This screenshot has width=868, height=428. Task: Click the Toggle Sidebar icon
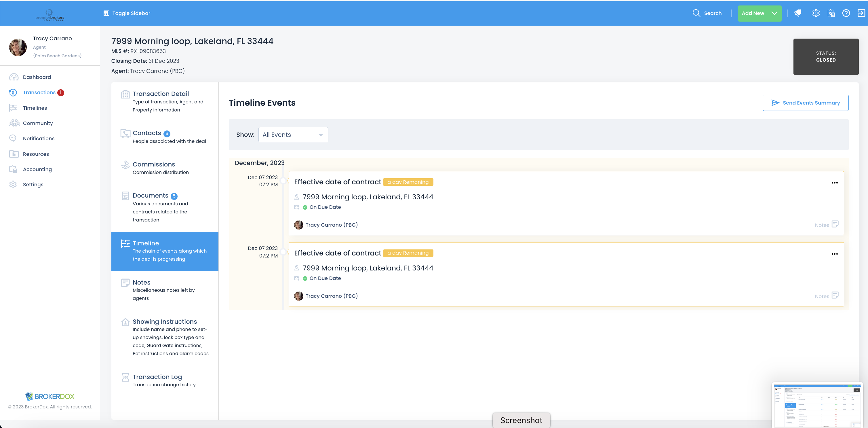click(x=106, y=13)
